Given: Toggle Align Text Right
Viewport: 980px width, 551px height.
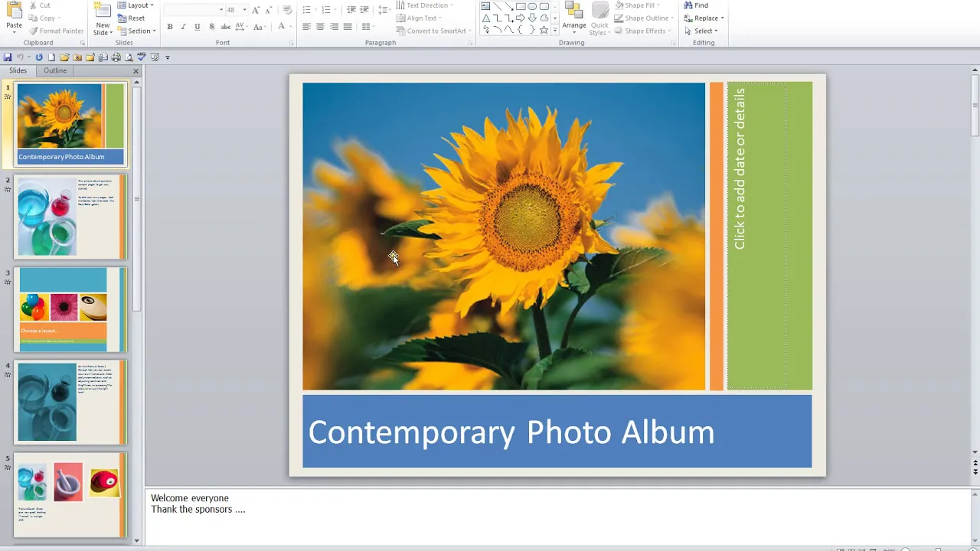Looking at the screenshot, I should [x=334, y=26].
